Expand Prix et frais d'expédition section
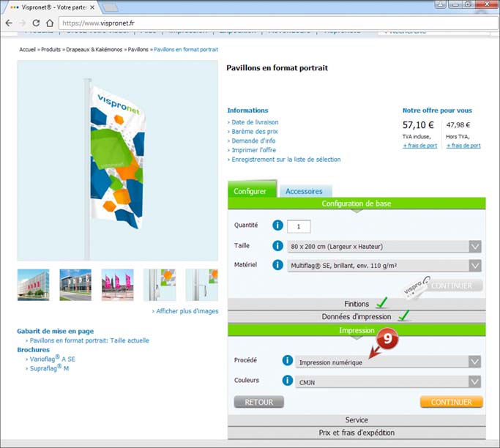This screenshot has width=500, height=448. (x=357, y=433)
